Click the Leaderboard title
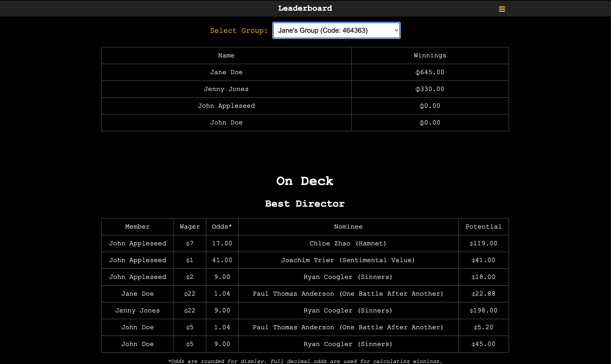 305,8
